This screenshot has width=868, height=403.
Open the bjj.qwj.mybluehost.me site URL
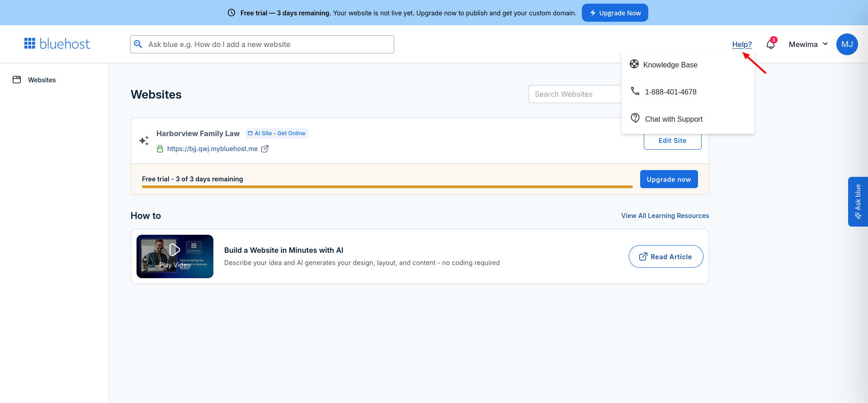[212, 149]
